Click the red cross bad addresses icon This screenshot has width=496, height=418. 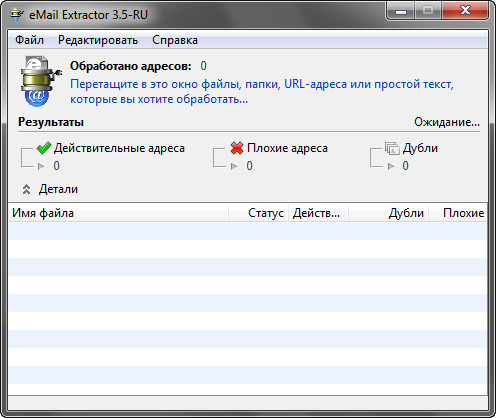[237, 148]
